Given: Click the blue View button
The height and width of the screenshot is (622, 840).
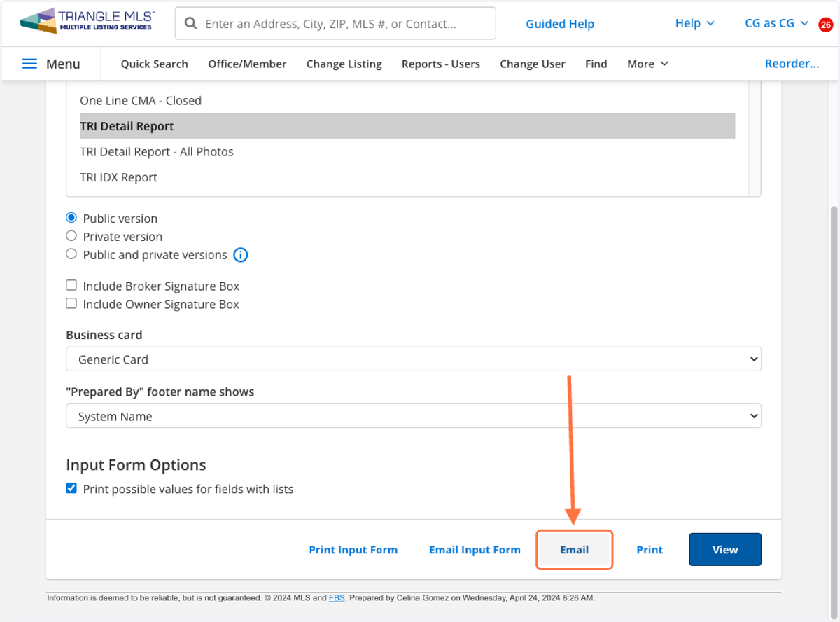Looking at the screenshot, I should pyautogui.click(x=725, y=550).
